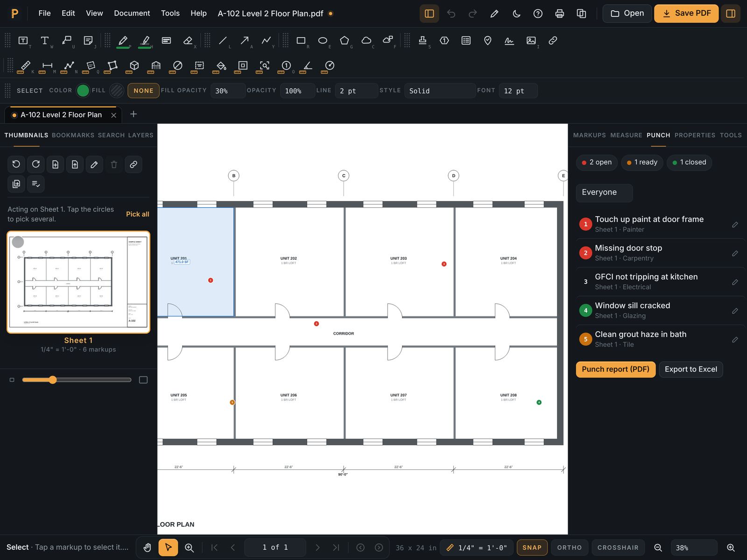Select the Volume measurement tool
The width and height of the screenshot is (747, 560).
pyautogui.click(x=134, y=65)
